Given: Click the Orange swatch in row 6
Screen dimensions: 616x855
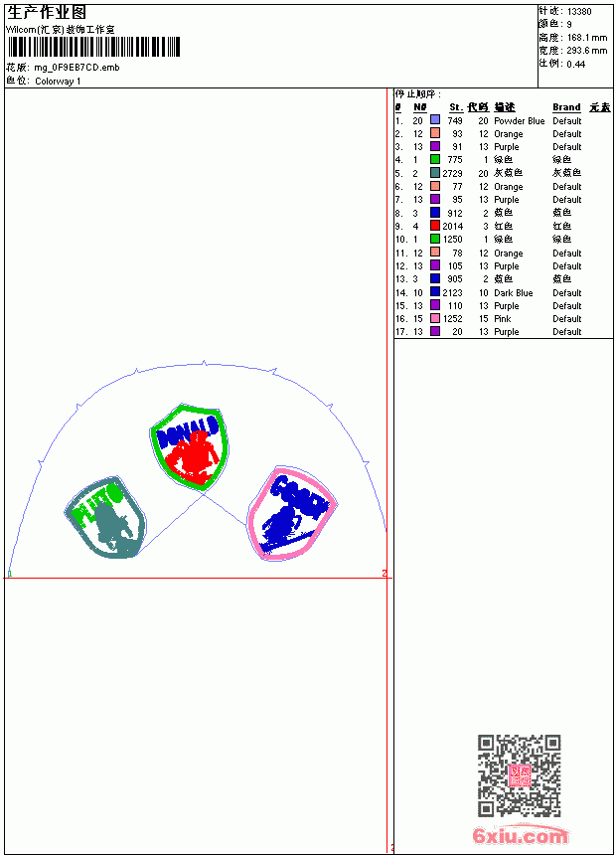Looking at the screenshot, I should click(x=435, y=186).
